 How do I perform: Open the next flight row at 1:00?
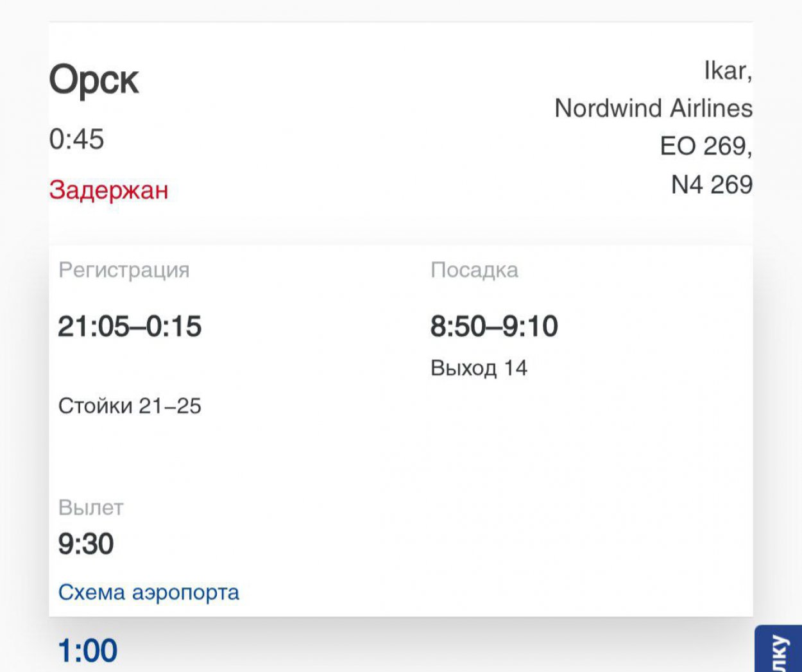(x=88, y=650)
